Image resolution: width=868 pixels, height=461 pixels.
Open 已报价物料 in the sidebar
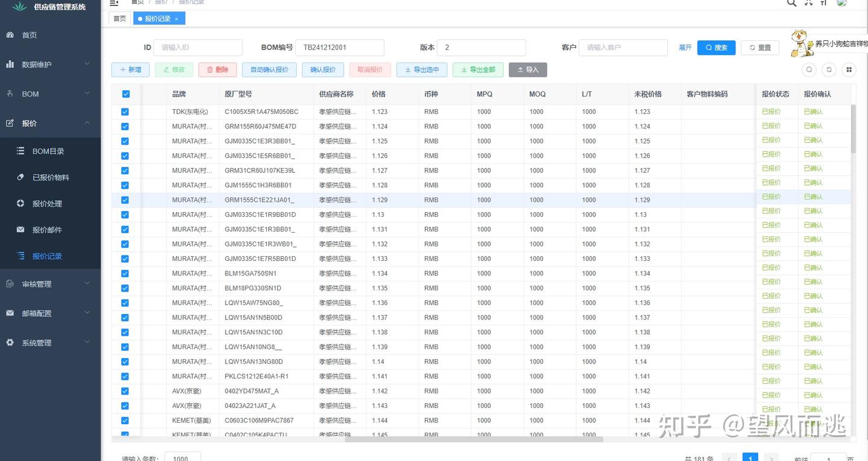[x=50, y=177]
